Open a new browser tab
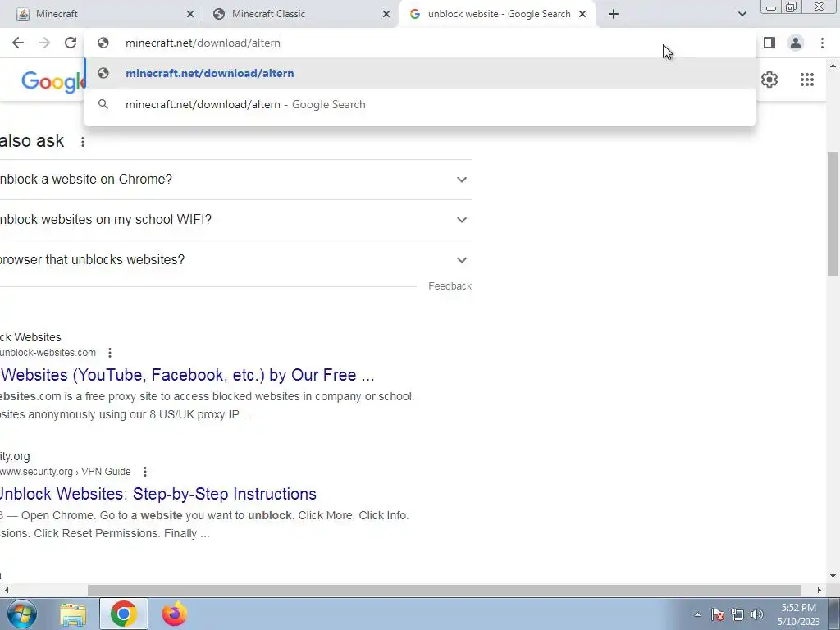 coord(614,14)
